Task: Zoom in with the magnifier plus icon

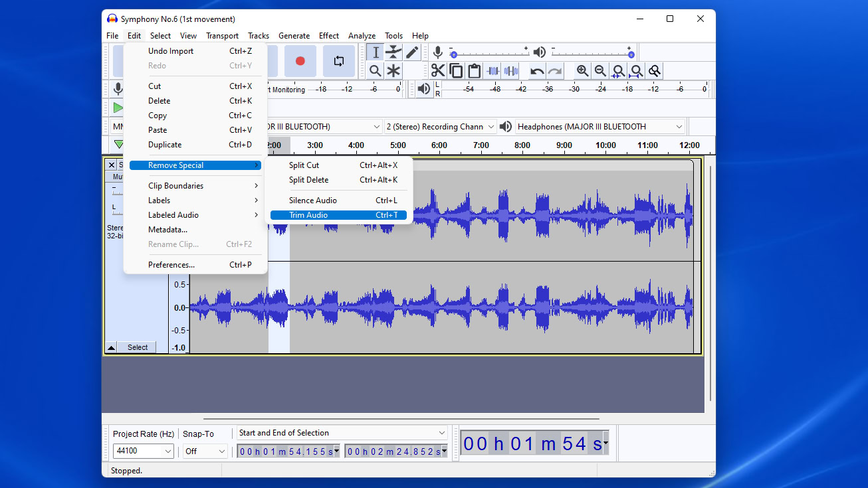Action: tap(582, 71)
